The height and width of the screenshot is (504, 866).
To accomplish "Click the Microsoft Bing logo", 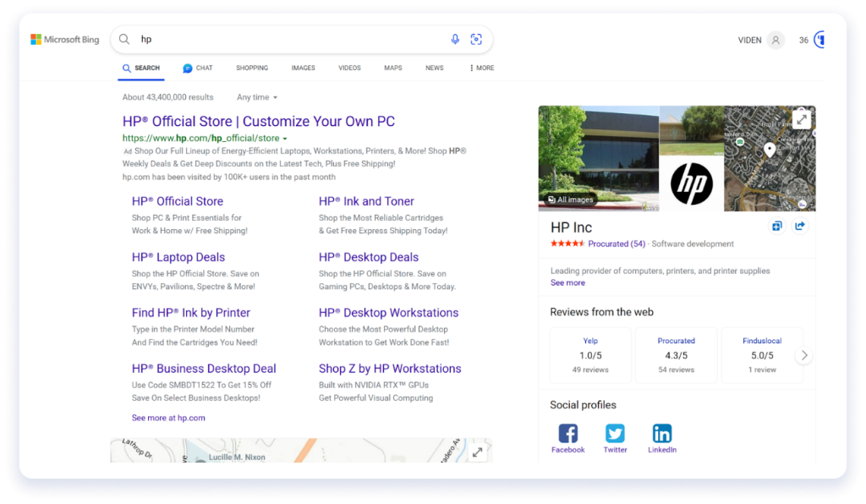I will [x=64, y=39].
